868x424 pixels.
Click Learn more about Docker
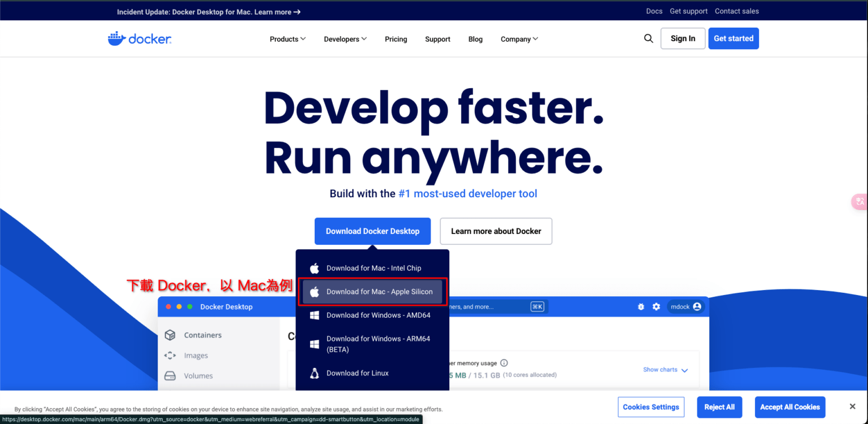coord(496,231)
